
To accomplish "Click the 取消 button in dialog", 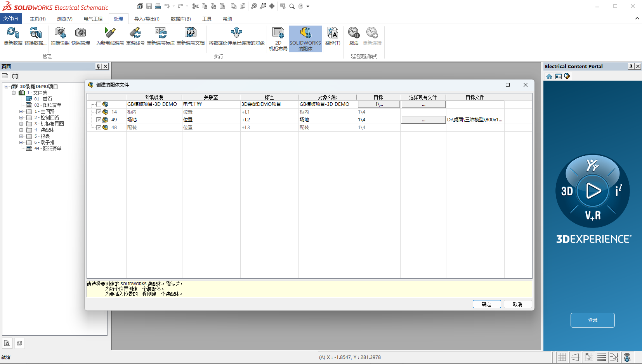I will 518,304.
